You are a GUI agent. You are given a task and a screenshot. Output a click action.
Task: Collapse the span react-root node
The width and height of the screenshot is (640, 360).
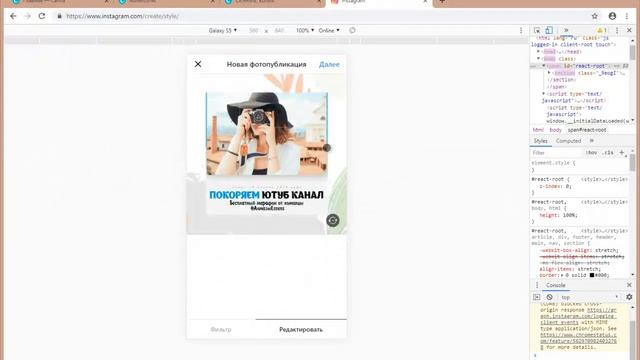(544, 66)
